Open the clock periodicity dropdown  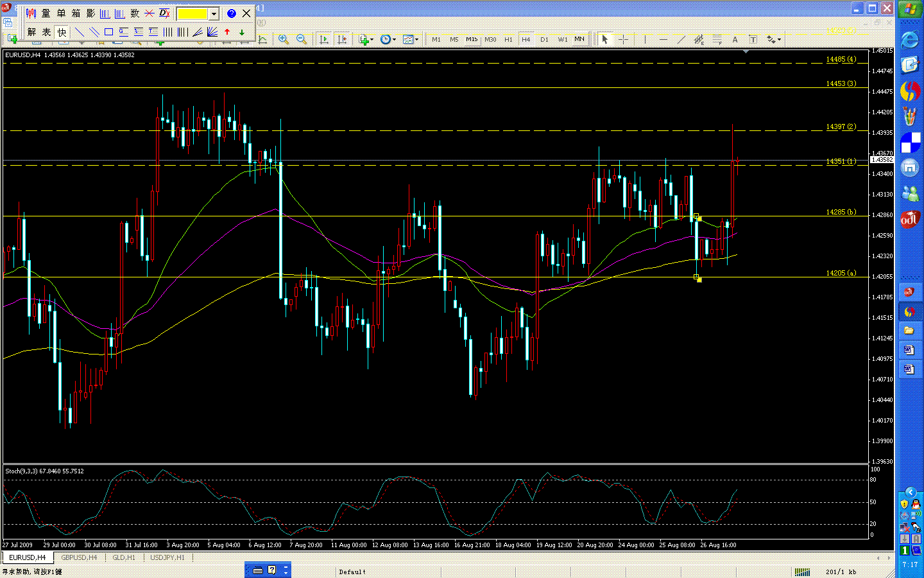(x=387, y=39)
